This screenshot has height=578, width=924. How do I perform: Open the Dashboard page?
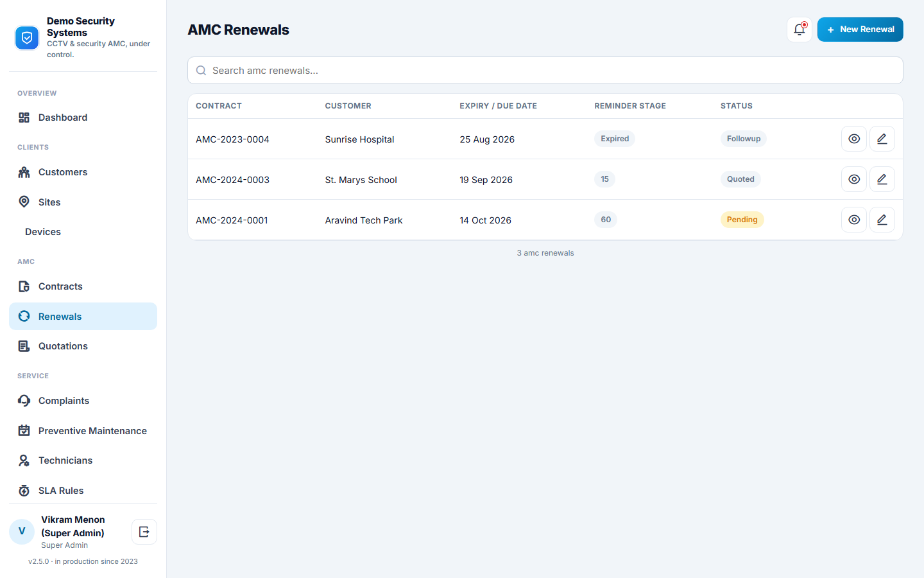click(83, 118)
